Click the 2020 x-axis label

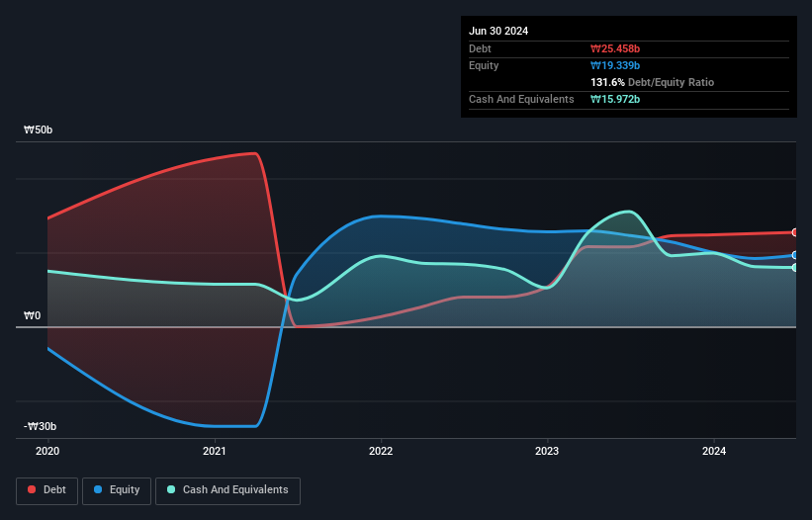pyautogui.click(x=47, y=451)
